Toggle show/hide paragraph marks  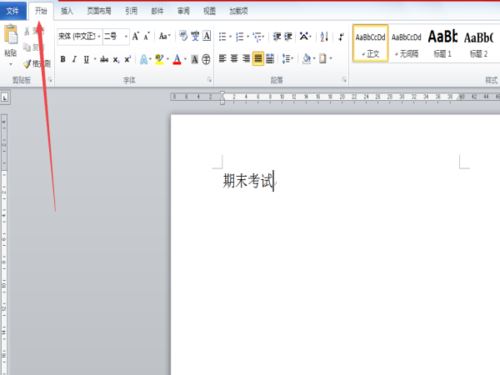(341, 37)
